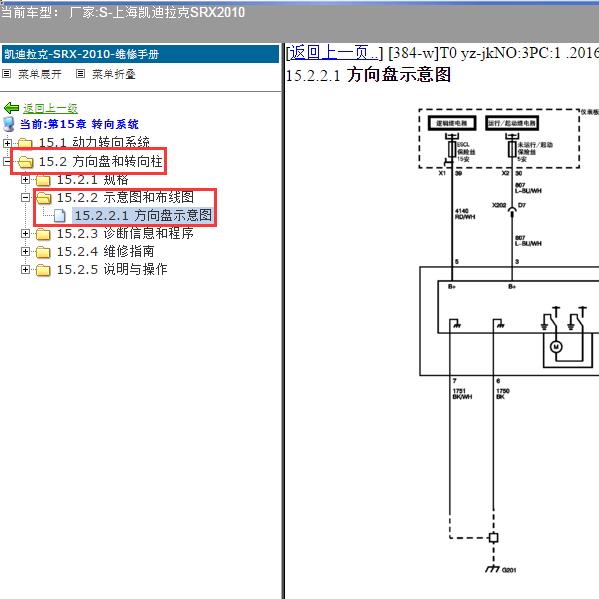The width and height of the screenshot is (599, 599).
Task: Click the green back arrow icon
Action: (11, 108)
